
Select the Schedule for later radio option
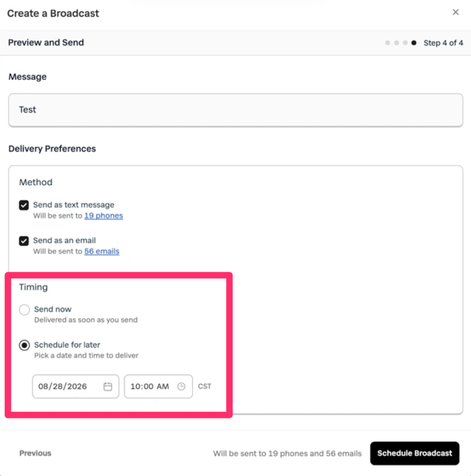pos(24,345)
